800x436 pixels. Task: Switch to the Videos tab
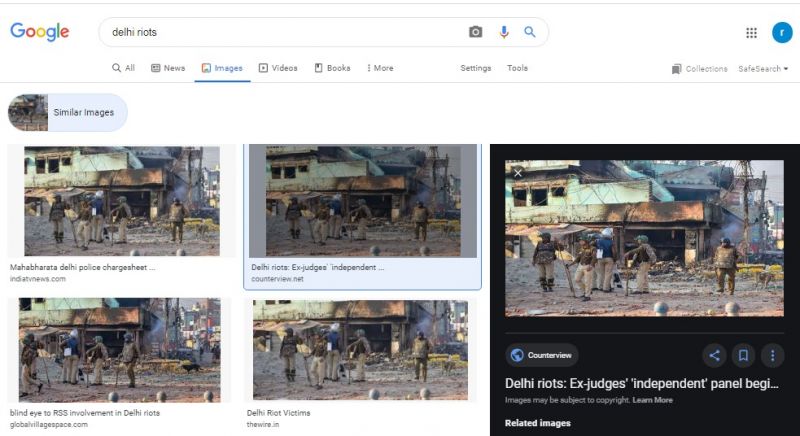[x=278, y=68]
